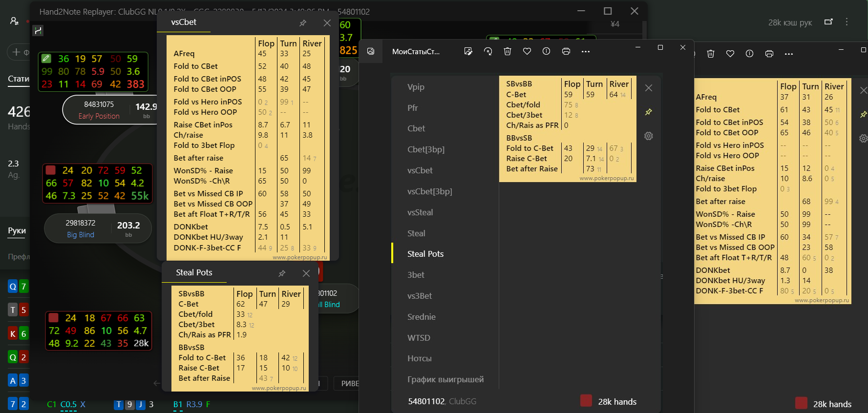The height and width of the screenshot is (413, 868).
Task: Select the Q7 hand in the hand list
Action: (18, 287)
